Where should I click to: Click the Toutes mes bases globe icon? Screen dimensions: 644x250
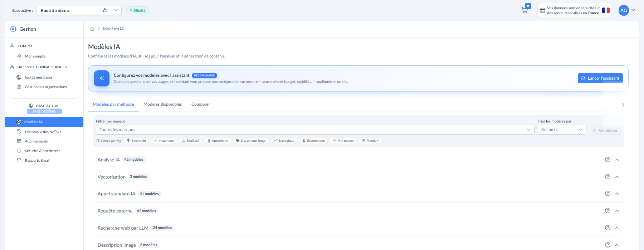[x=19, y=77]
